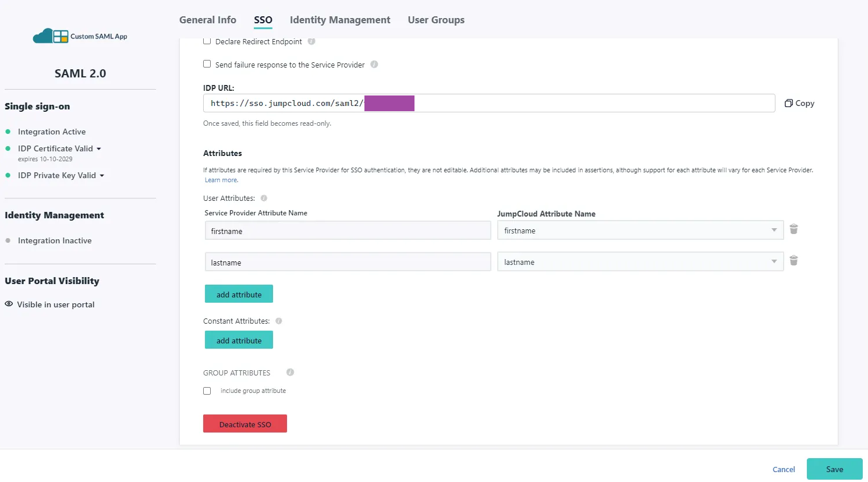Image resolution: width=868 pixels, height=482 pixels.
Task: Delete the lastname attribute row with trash icon
Action: click(x=793, y=261)
